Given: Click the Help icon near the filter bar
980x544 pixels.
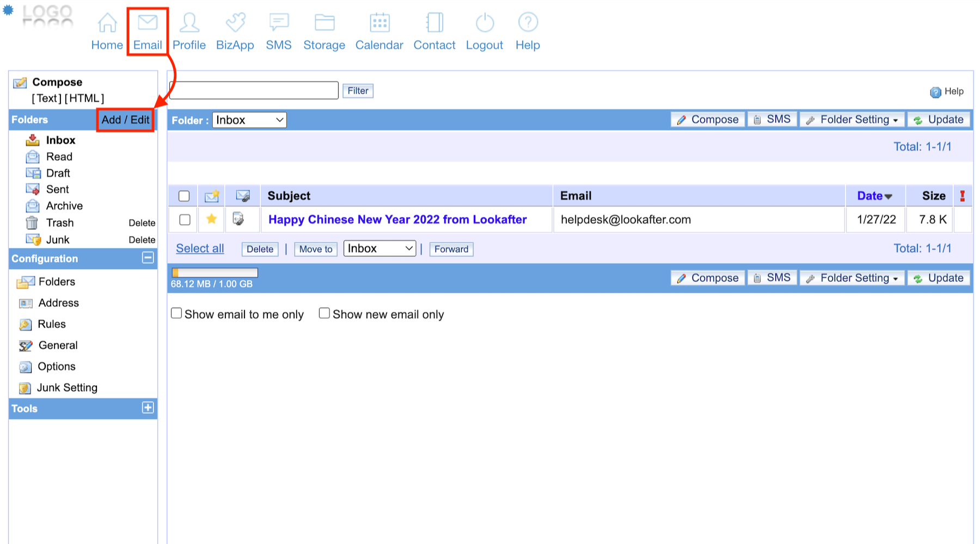Looking at the screenshot, I should tap(935, 92).
